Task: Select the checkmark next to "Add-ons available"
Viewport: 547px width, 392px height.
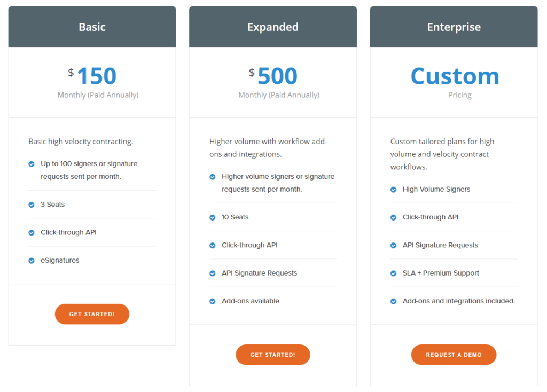Action: click(212, 301)
